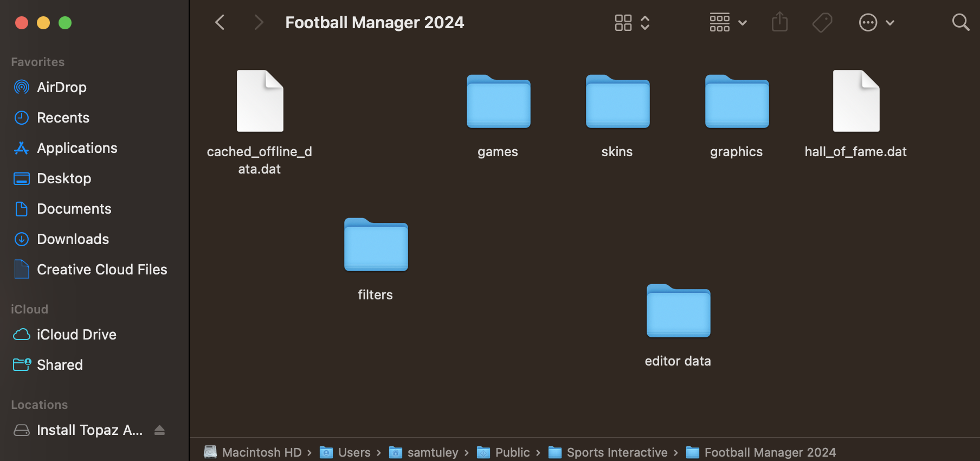980x461 pixels.
Task: Jump to samtuley in path bar
Action: [424, 452]
